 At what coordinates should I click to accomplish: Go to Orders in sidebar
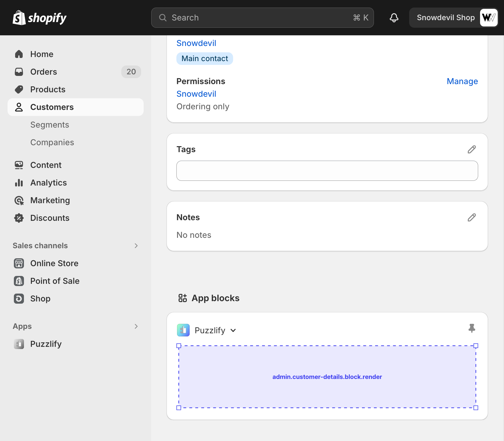tap(43, 72)
